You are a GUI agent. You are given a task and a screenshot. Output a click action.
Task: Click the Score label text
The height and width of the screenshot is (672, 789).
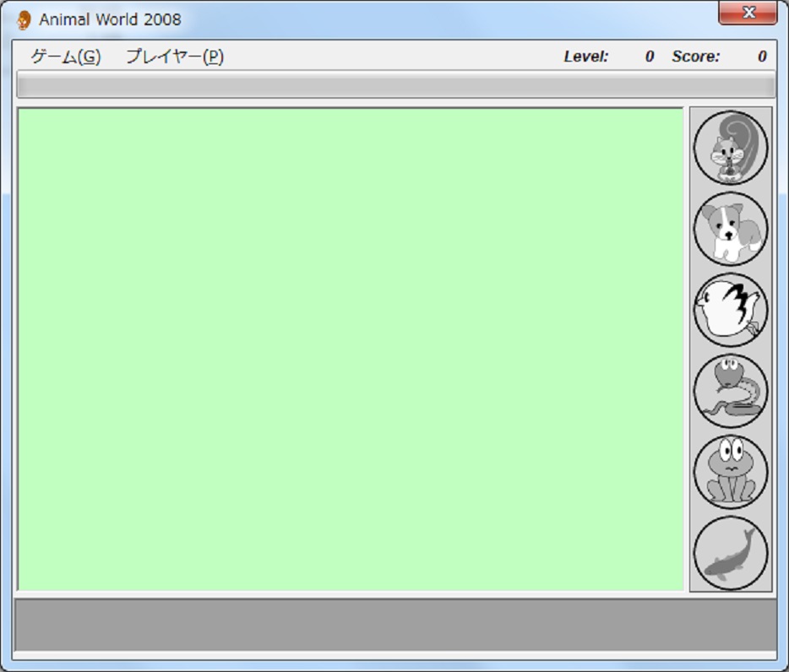pos(696,57)
